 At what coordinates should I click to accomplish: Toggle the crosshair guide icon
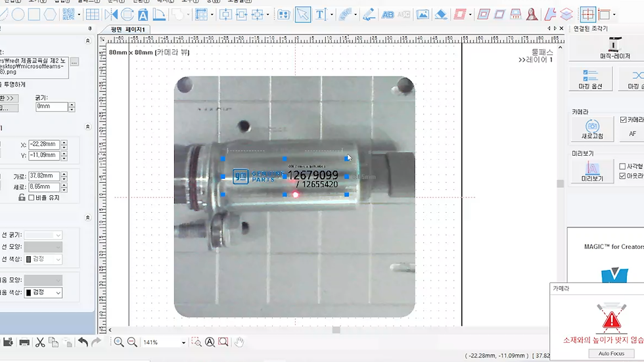tap(587, 14)
